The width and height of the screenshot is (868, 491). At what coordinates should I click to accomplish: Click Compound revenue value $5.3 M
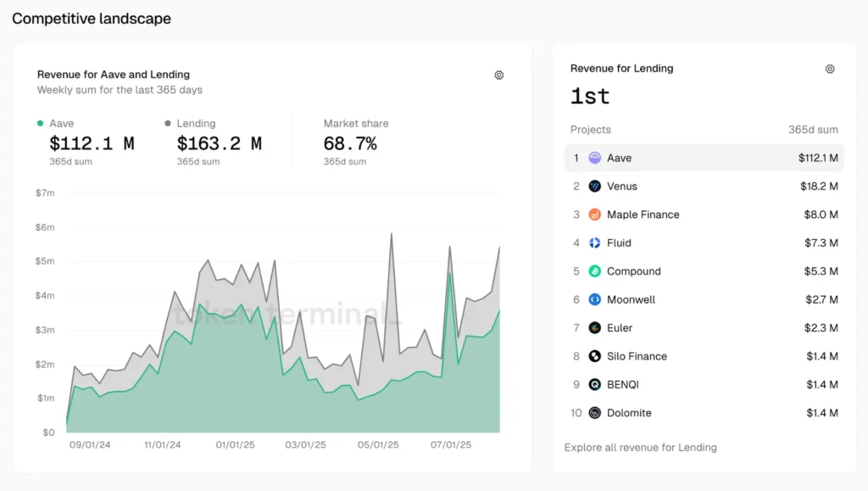click(x=821, y=271)
